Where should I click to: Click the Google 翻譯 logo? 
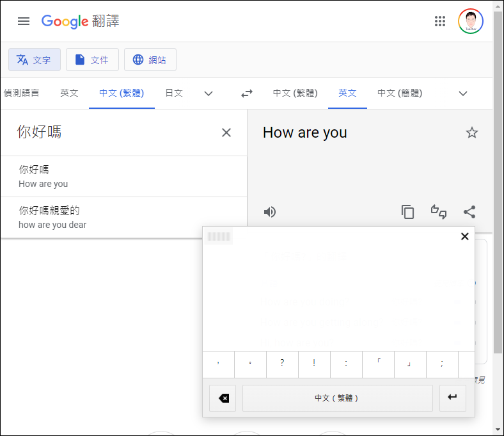click(x=81, y=21)
